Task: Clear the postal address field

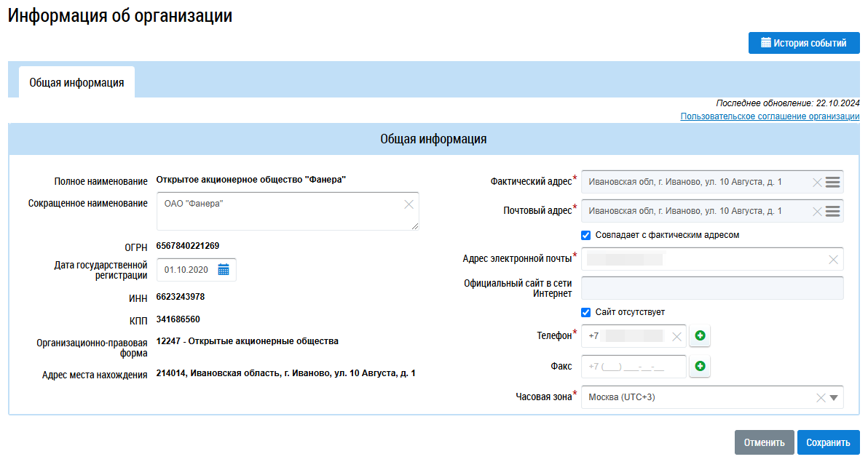Action: [817, 211]
